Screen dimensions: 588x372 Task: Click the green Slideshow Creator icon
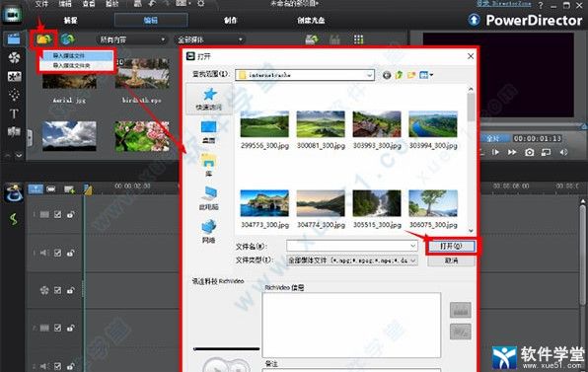click(14, 219)
